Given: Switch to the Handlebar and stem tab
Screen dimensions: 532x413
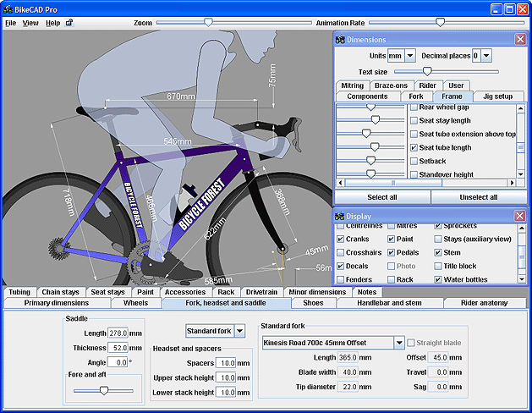Looking at the screenshot, I should [387, 303].
